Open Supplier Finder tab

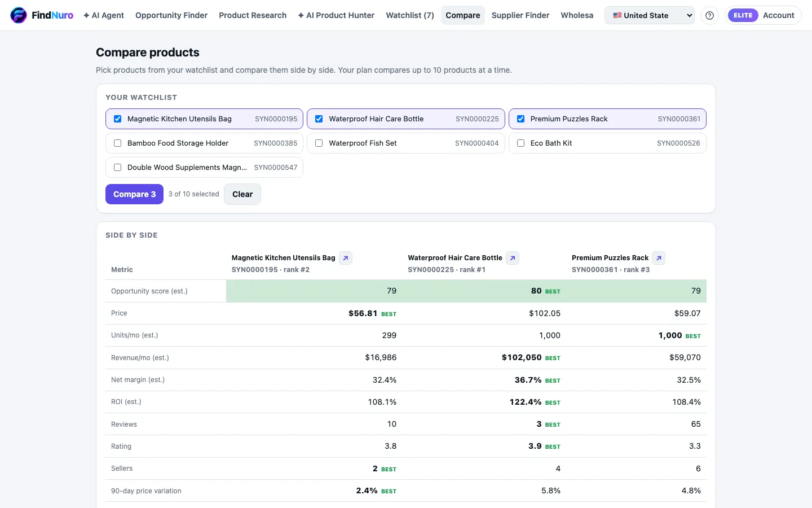520,15
